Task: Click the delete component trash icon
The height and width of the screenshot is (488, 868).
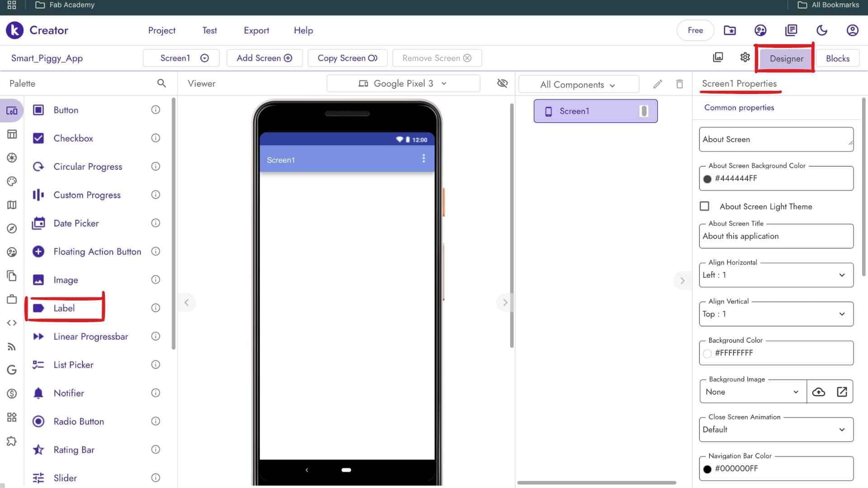Action: (679, 84)
